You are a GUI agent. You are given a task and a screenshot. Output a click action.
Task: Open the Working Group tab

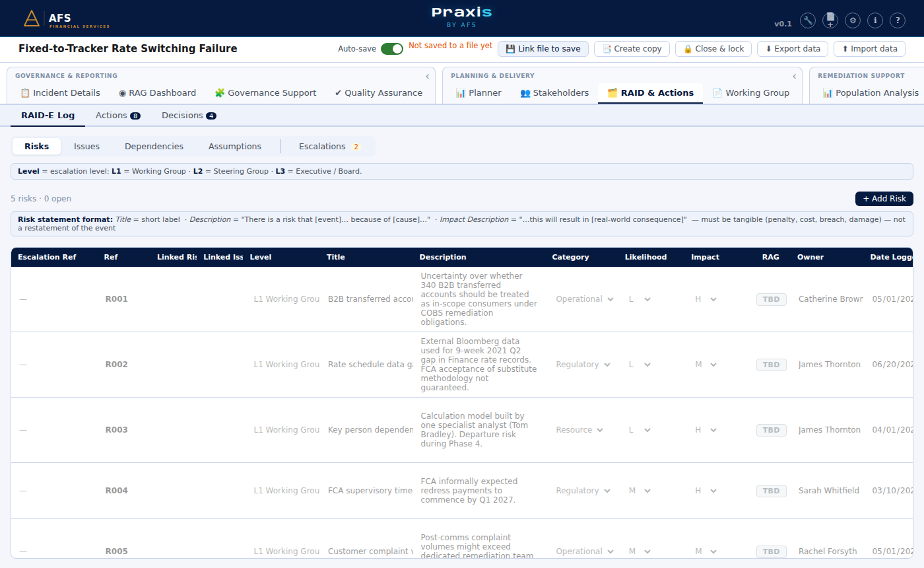pos(750,93)
